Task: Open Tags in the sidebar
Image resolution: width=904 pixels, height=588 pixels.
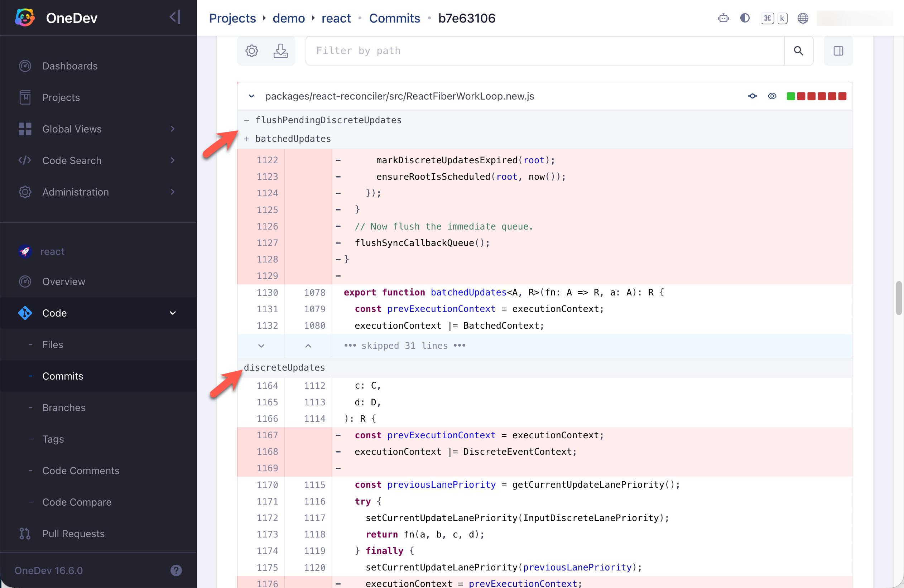Action: coord(53,439)
